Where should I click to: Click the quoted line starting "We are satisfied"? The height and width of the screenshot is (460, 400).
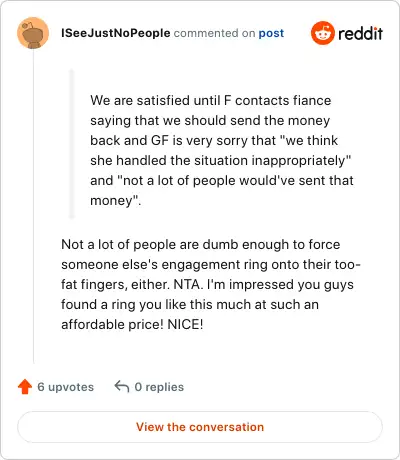[x=211, y=100]
